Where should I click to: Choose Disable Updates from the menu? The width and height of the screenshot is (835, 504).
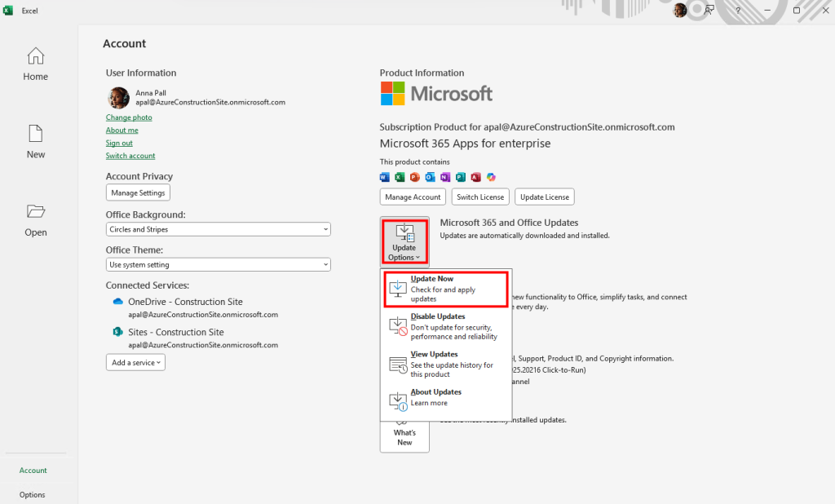pyautogui.click(x=446, y=326)
